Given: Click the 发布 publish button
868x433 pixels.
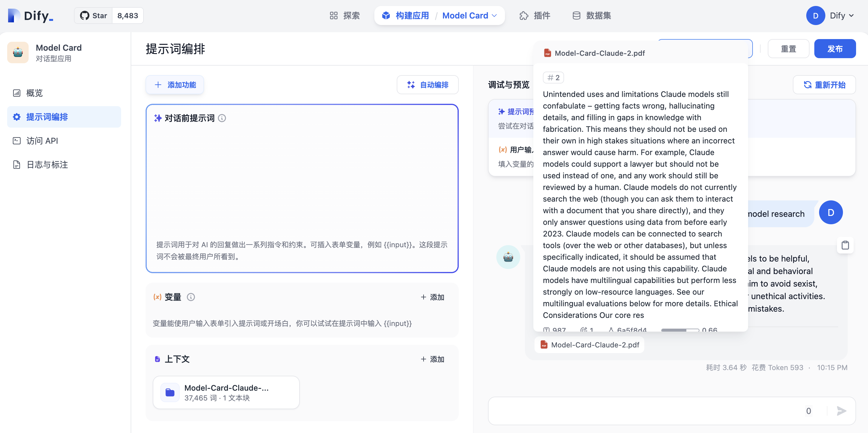Looking at the screenshot, I should (x=835, y=49).
